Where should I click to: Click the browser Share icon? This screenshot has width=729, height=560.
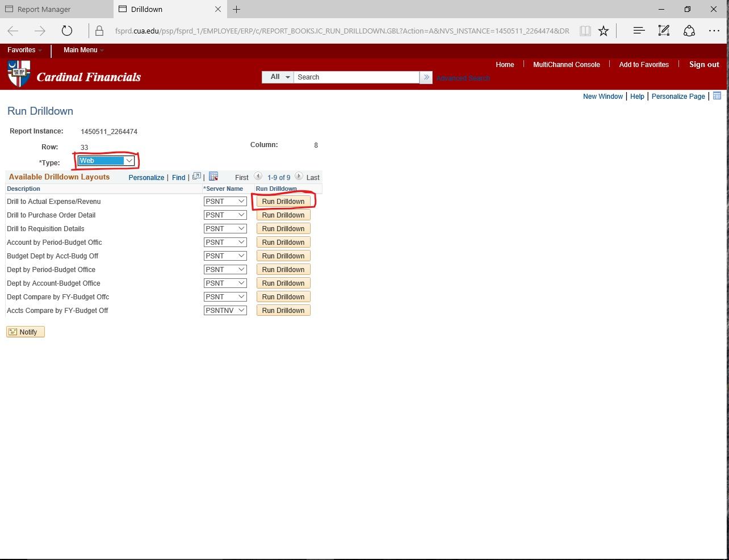point(689,31)
